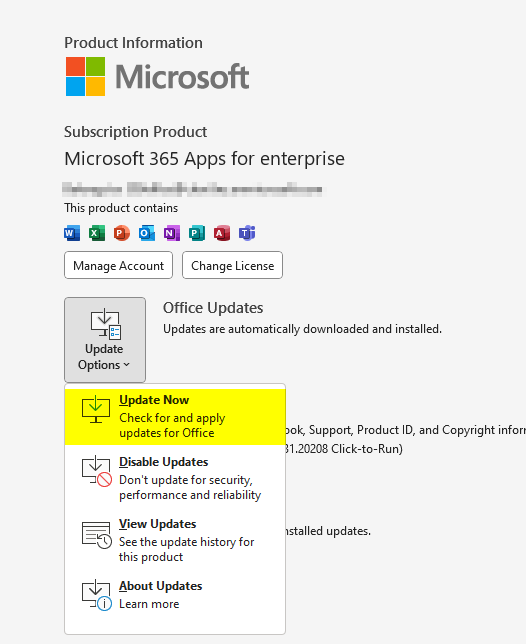Image resolution: width=526 pixels, height=644 pixels.
Task: Click 'Updates are automatically downloaded and installed' text
Action: click(x=302, y=329)
